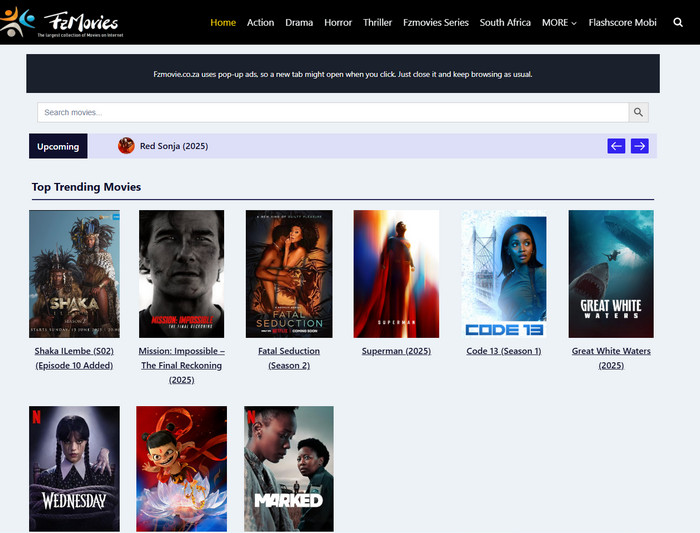Show previous upcoming movie with left arrow
Viewport: 700px width, 533px height.
tap(616, 146)
